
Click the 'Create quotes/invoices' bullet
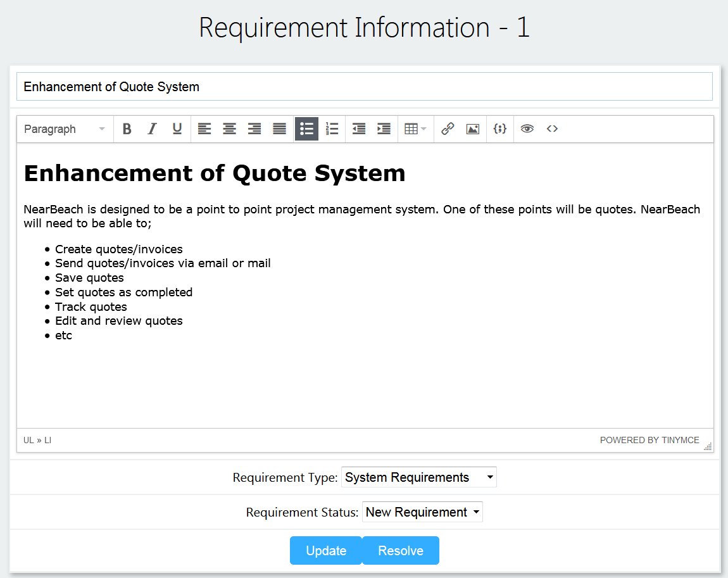pyautogui.click(x=119, y=249)
